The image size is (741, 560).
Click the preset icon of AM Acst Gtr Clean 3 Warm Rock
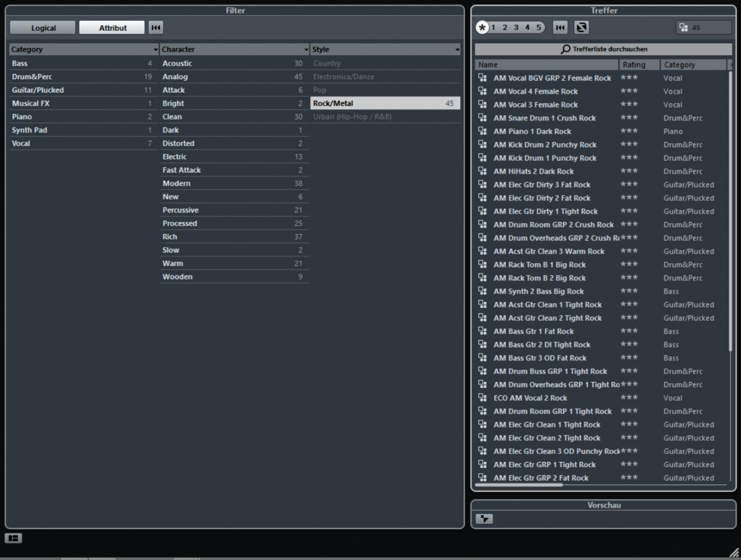(x=483, y=251)
